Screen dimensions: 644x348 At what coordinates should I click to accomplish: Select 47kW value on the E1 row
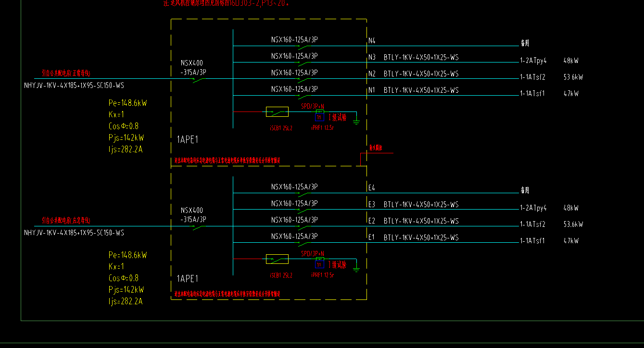(x=571, y=241)
